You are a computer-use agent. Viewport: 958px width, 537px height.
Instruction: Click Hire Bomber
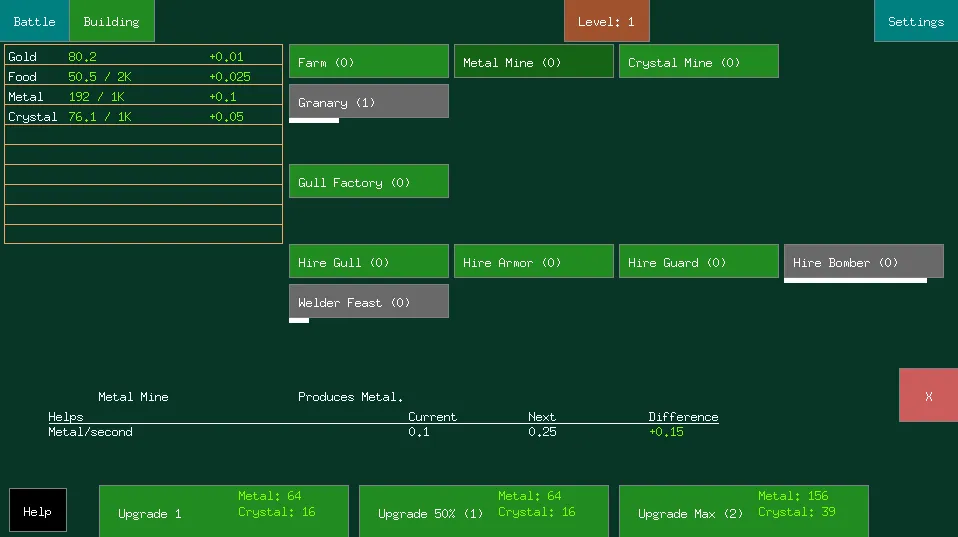863,262
